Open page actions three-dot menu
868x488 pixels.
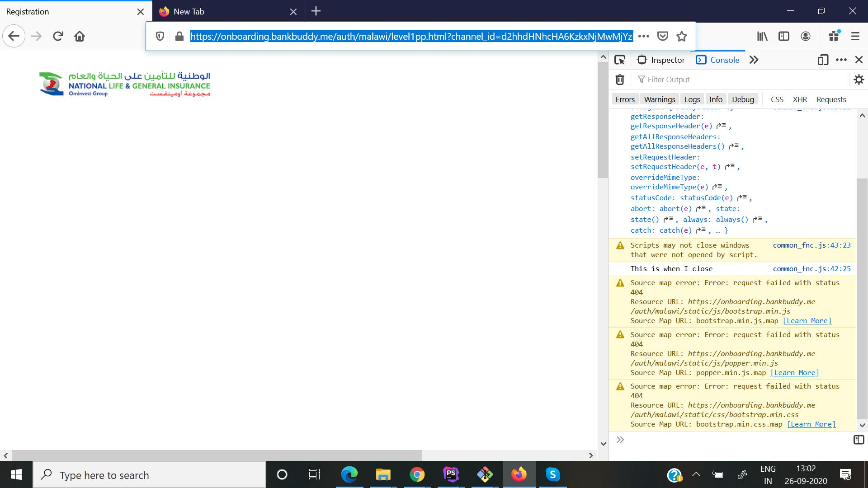click(x=644, y=36)
